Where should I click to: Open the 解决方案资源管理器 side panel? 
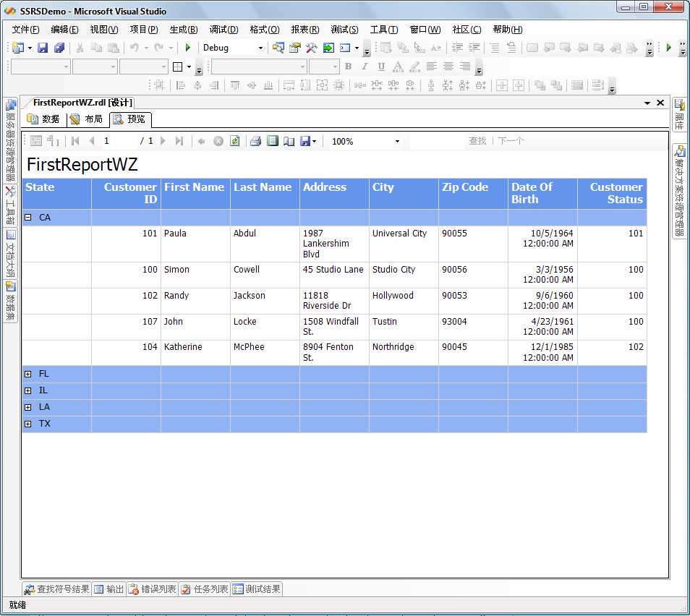point(680,192)
